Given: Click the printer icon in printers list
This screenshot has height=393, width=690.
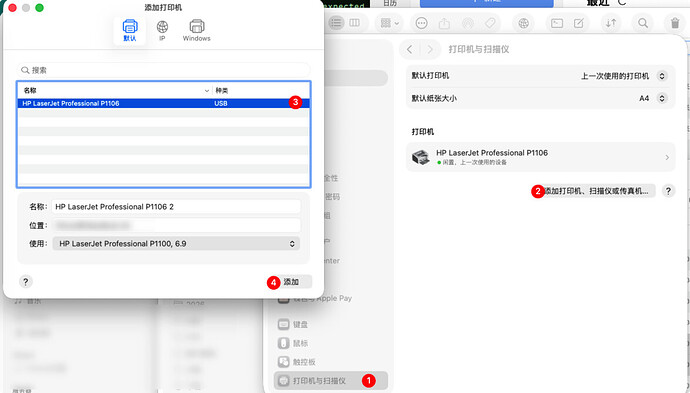Looking at the screenshot, I should point(421,157).
